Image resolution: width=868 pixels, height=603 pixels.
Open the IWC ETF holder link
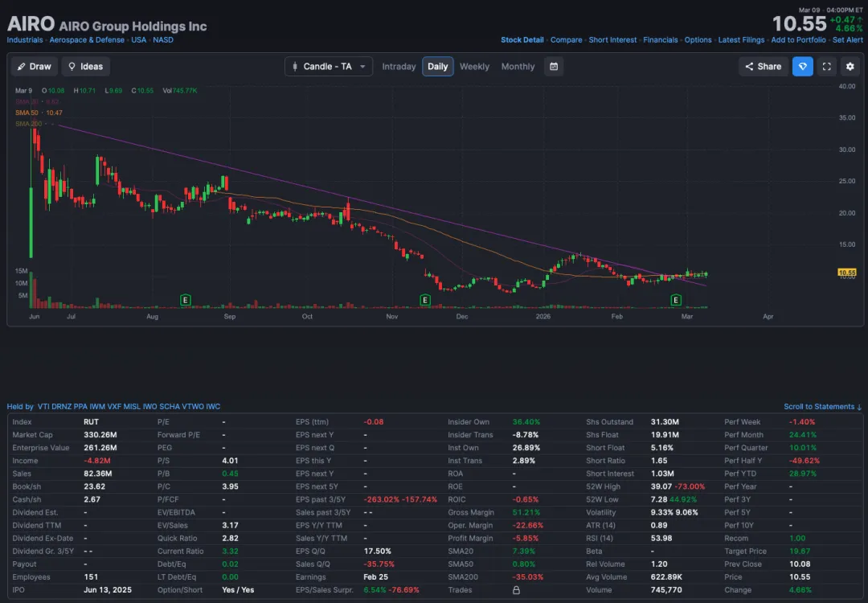[213, 407]
